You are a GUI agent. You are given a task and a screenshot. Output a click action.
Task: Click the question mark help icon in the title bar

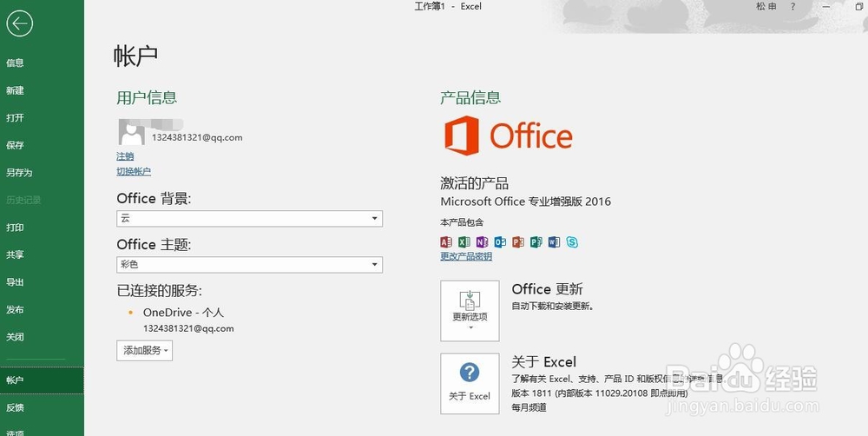click(792, 7)
